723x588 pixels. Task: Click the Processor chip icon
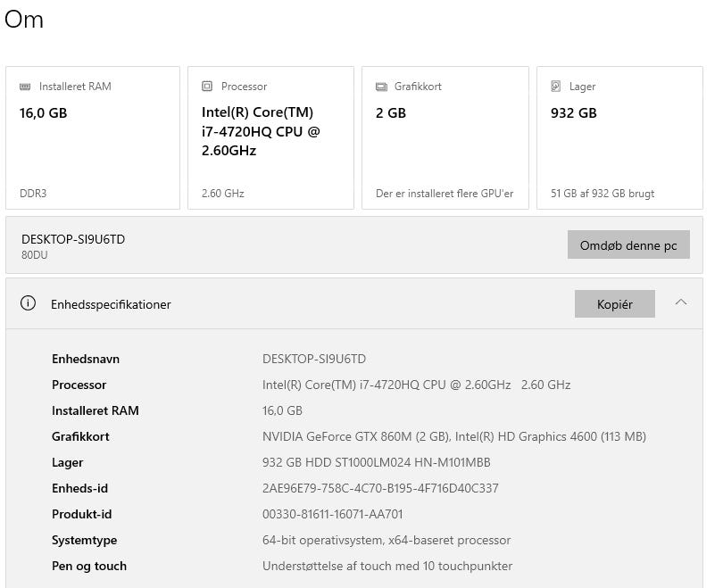click(x=208, y=87)
